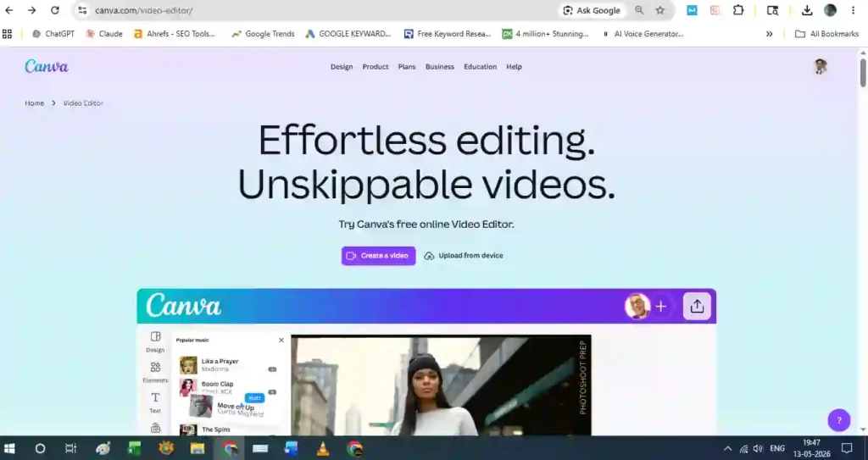Open Chrome downloads
Screen dimensions: 868x460
pyautogui.click(x=807, y=10)
